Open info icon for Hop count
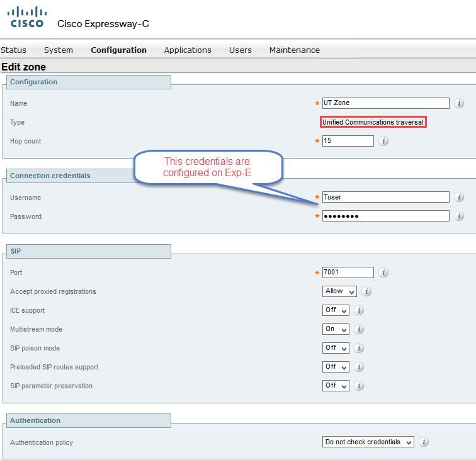 (383, 141)
